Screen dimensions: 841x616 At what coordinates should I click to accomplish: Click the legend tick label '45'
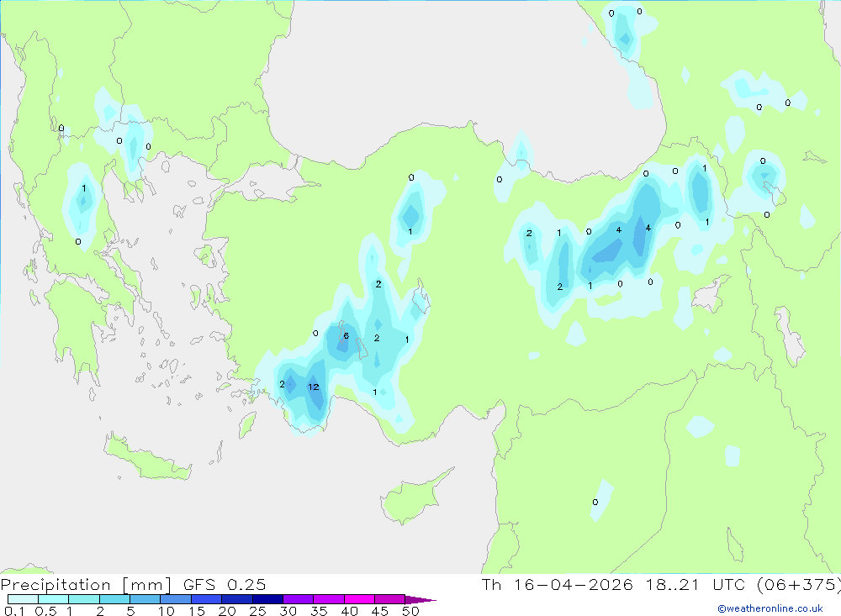[x=380, y=611]
